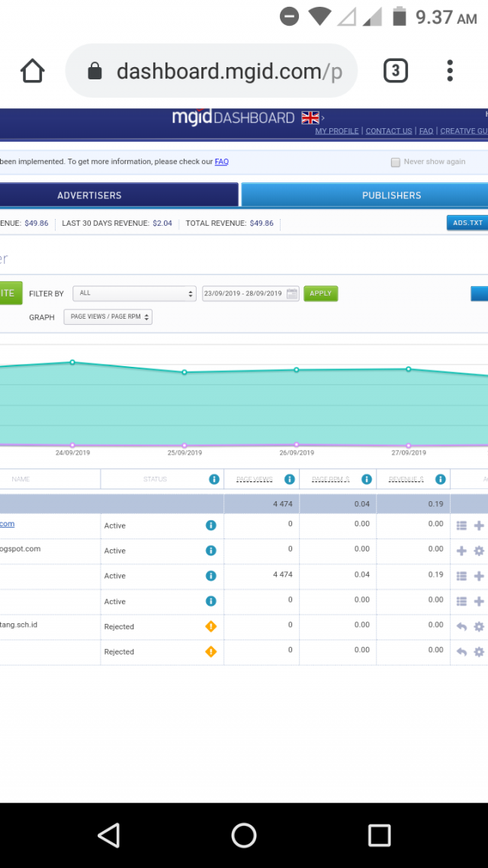Expand the FILTER BY dropdown set to ALL
Viewport: 488px width, 868px height.
point(134,294)
